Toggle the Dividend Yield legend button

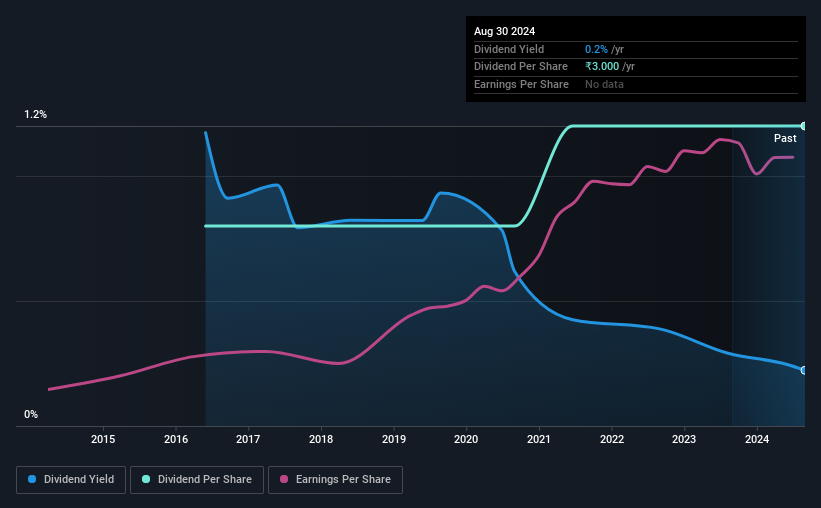click(71, 480)
